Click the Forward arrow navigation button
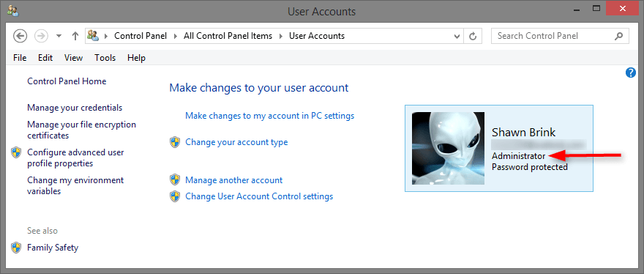Viewport: 644px width, 274px height. (x=41, y=36)
